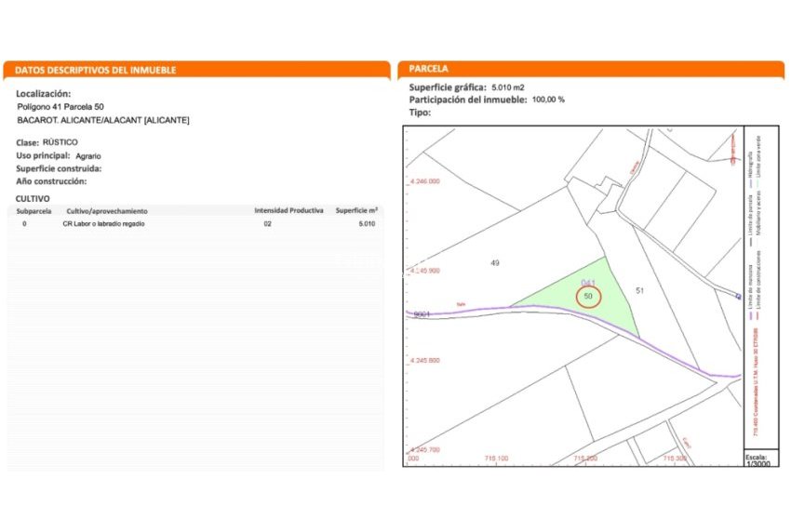Click the Cultivo/aprovechamiento column header
This screenshot has width=791, height=532.
[x=106, y=211]
